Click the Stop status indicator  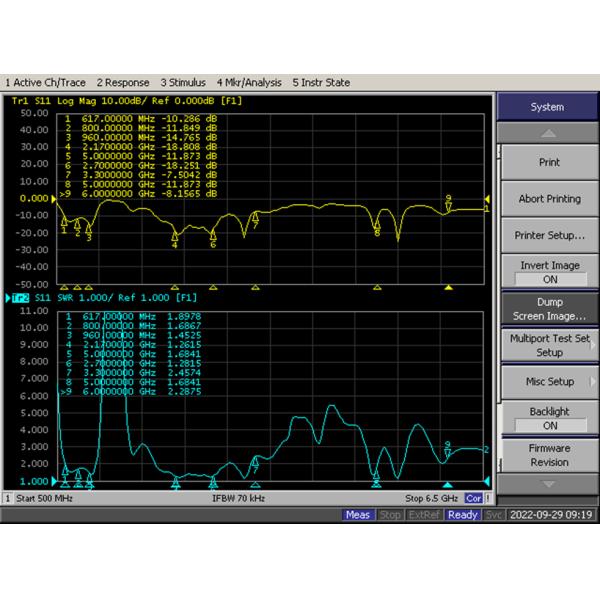[x=391, y=515]
